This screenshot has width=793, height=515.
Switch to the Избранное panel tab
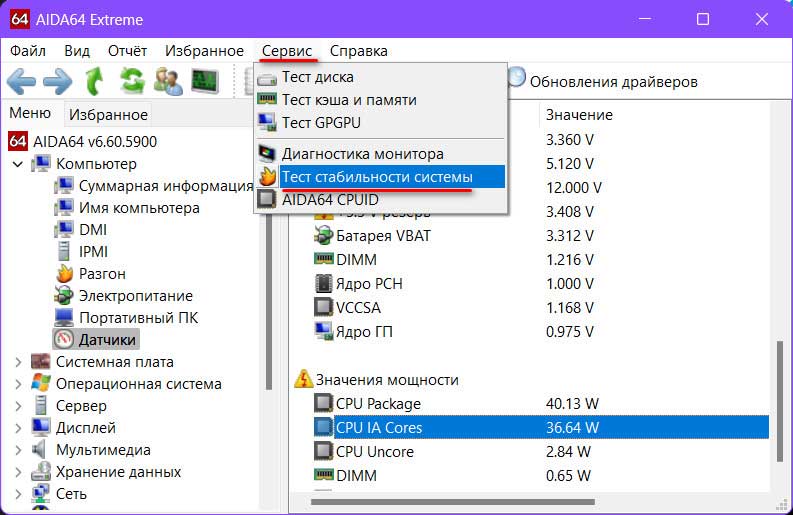[108, 115]
